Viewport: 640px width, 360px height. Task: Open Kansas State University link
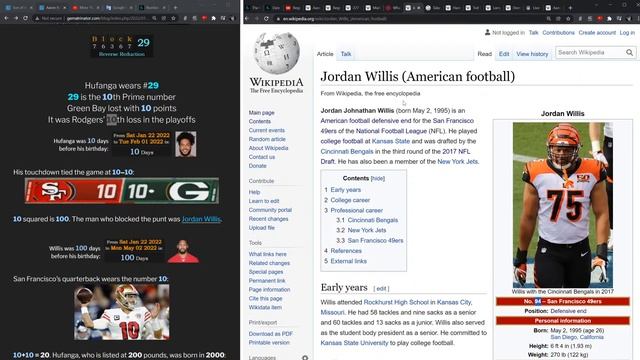pyautogui.click(x=354, y=343)
